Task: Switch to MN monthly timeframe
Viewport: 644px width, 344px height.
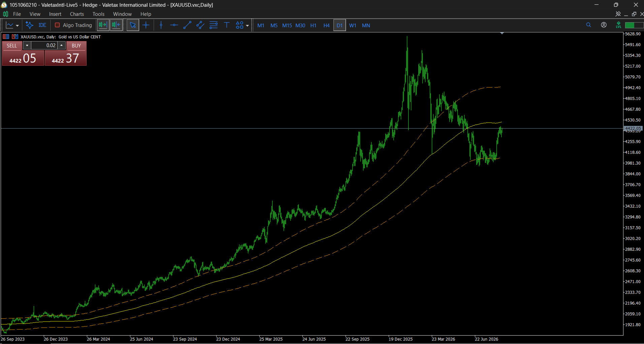Action: point(366,26)
